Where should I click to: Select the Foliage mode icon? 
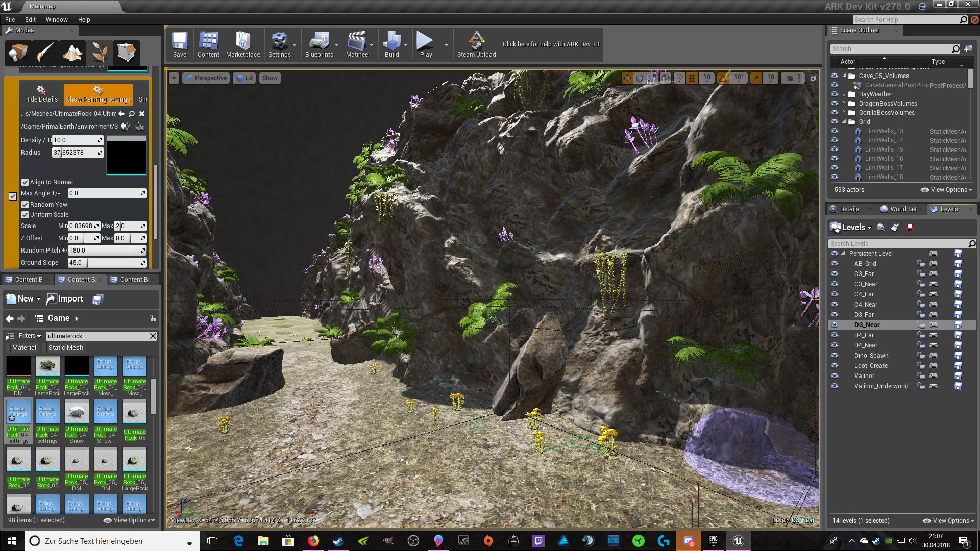click(x=100, y=52)
